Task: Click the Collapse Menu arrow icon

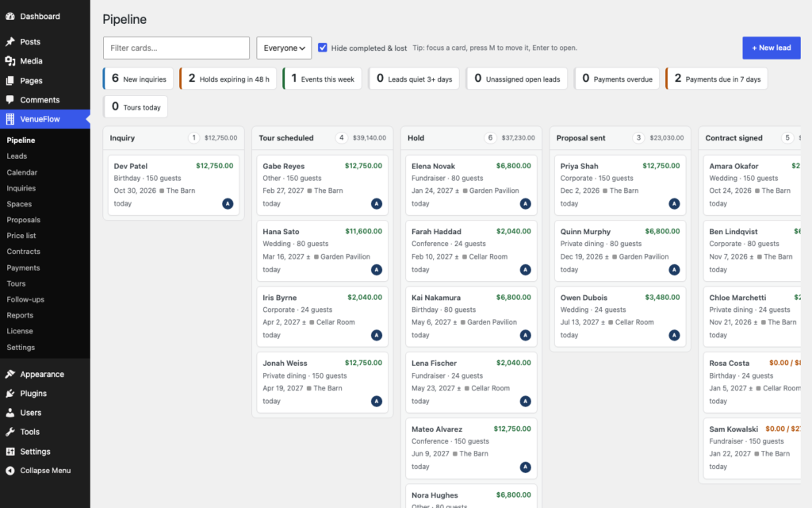Action: tap(10, 470)
